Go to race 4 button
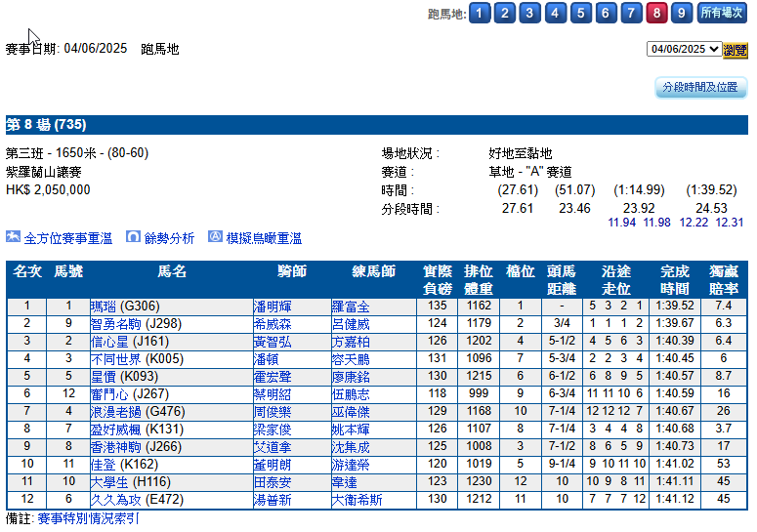The image size is (757, 532). (555, 13)
